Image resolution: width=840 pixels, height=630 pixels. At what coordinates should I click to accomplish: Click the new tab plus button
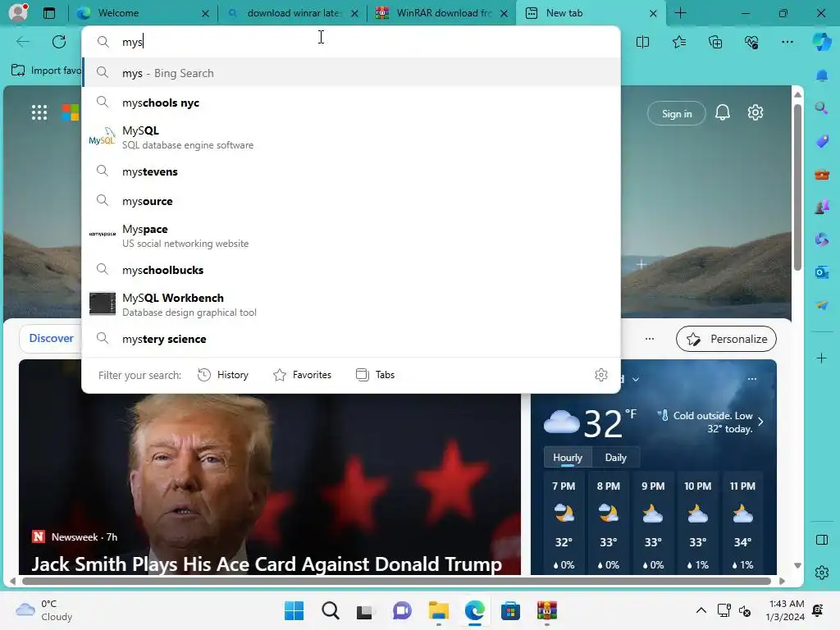point(680,13)
